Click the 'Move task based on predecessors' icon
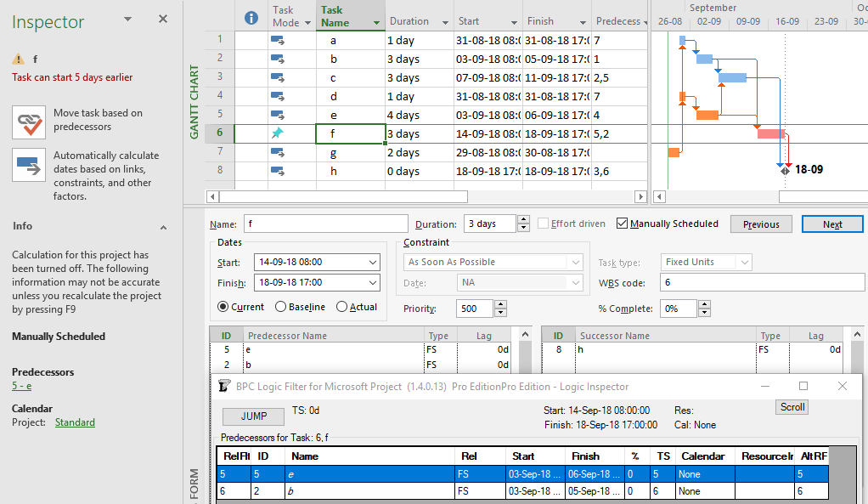Viewport: 868px width, 504px height. (x=29, y=122)
